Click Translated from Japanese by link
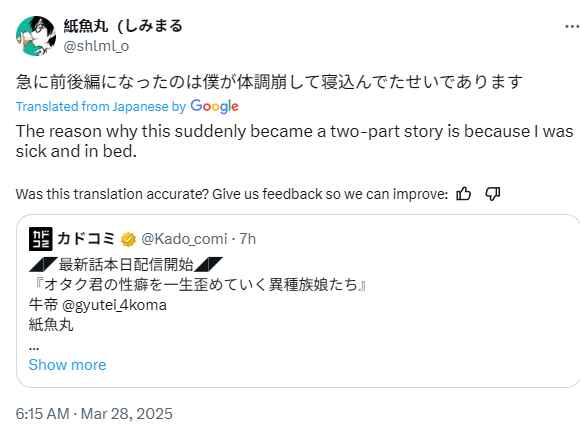This screenshot has width=580, height=428. click(x=101, y=107)
